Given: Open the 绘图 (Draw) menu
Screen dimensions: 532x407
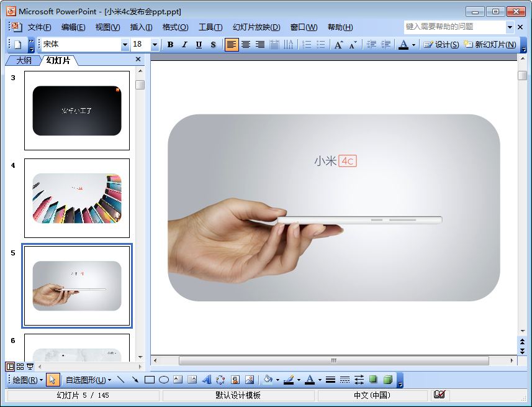Looking at the screenshot, I should coord(27,380).
